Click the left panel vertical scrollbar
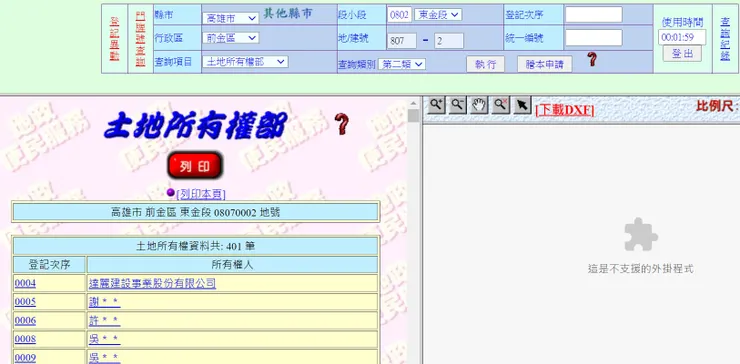Image resolution: width=740 pixels, height=364 pixels. pos(413,231)
